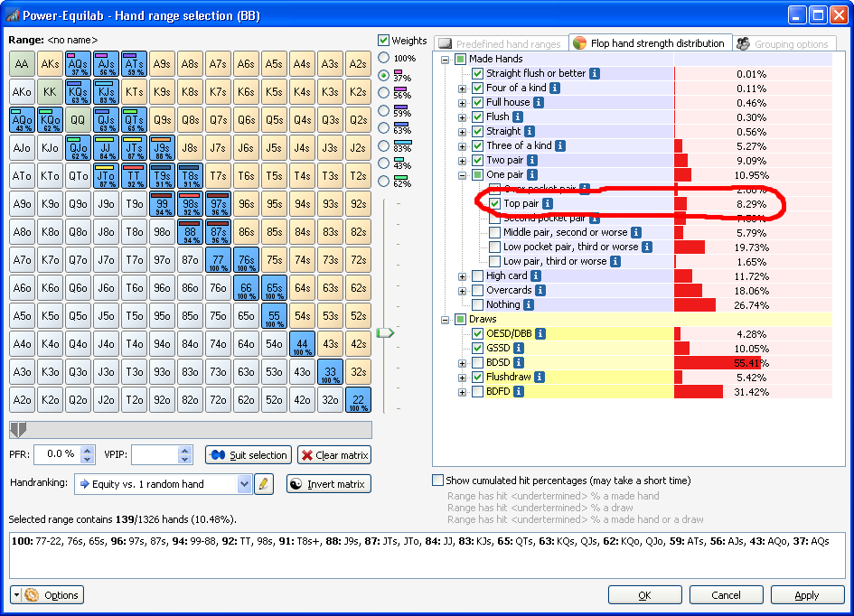The height and width of the screenshot is (616, 854).
Task: Click info icon beside BDFD
Action: pyautogui.click(x=519, y=391)
